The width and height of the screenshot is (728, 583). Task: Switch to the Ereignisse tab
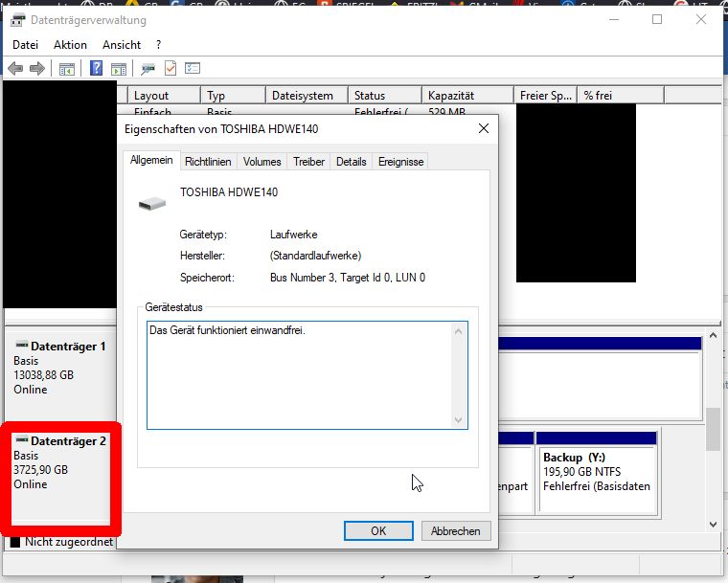(400, 162)
